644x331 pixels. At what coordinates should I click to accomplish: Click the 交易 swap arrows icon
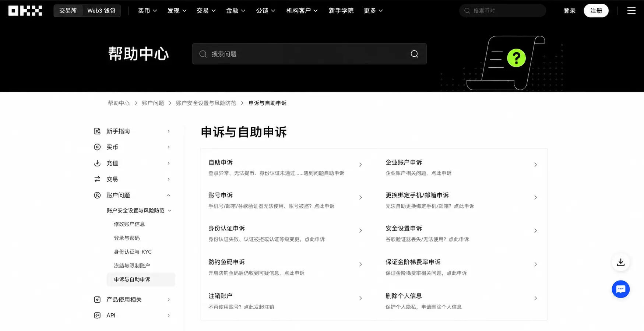(97, 179)
